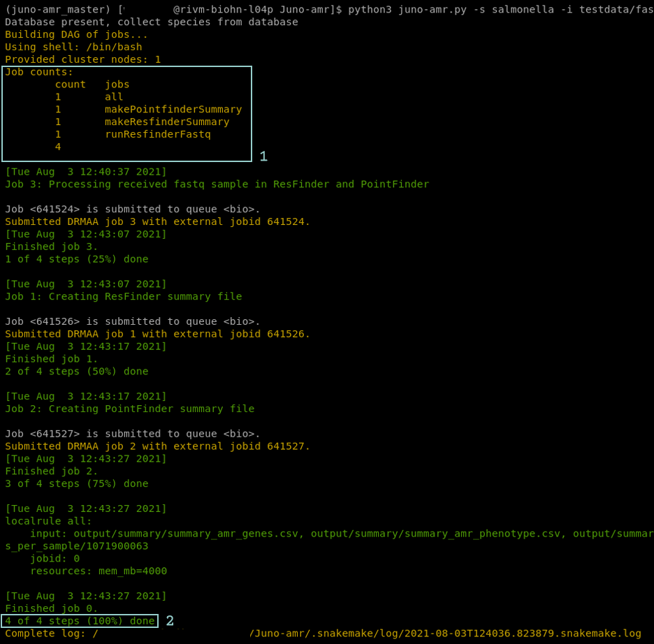Click the 'Building DAG of jobs...' line

(x=76, y=35)
